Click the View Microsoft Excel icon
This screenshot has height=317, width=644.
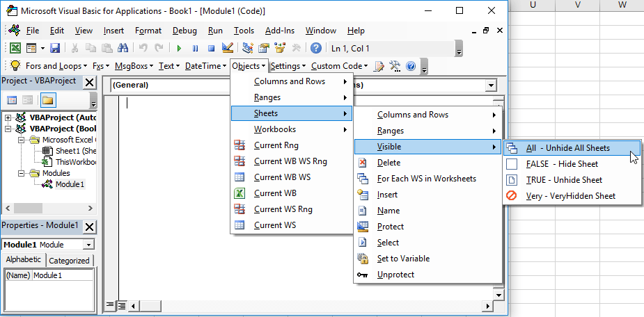(15, 48)
